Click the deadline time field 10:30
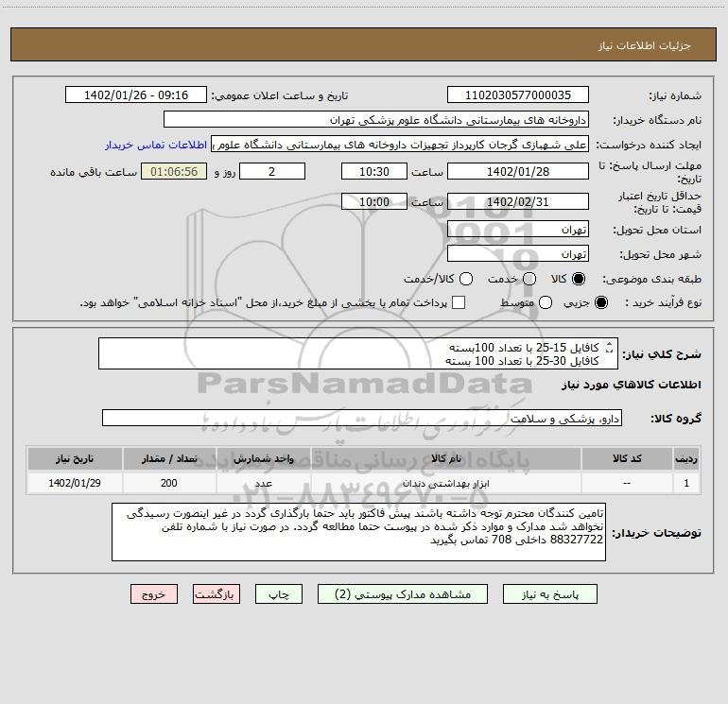 tap(374, 171)
